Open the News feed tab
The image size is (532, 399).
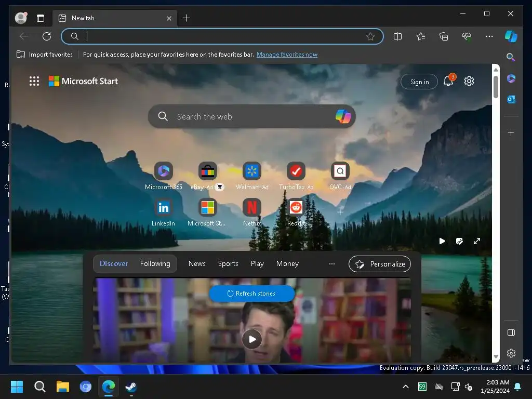click(197, 263)
